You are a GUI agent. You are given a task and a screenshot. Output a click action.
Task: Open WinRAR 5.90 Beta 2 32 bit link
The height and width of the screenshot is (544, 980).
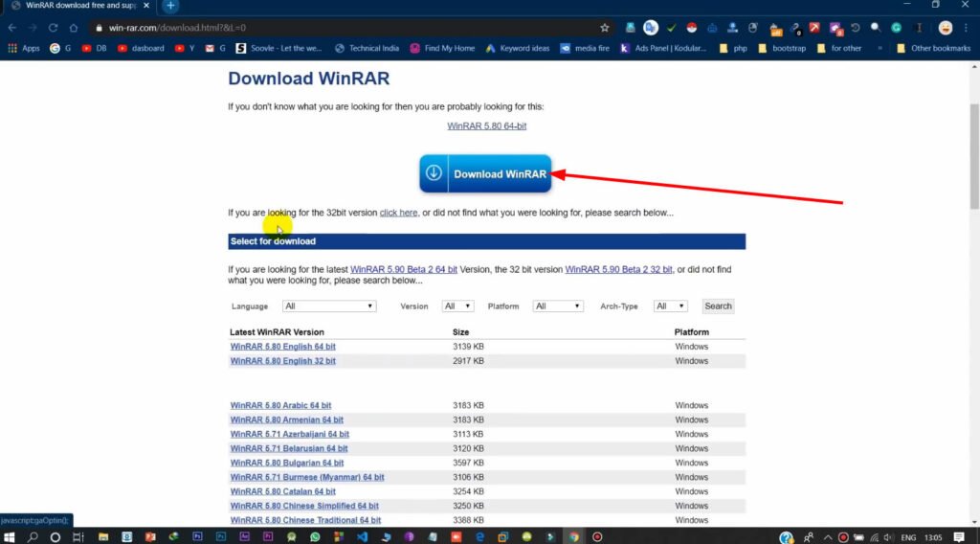(618, 269)
